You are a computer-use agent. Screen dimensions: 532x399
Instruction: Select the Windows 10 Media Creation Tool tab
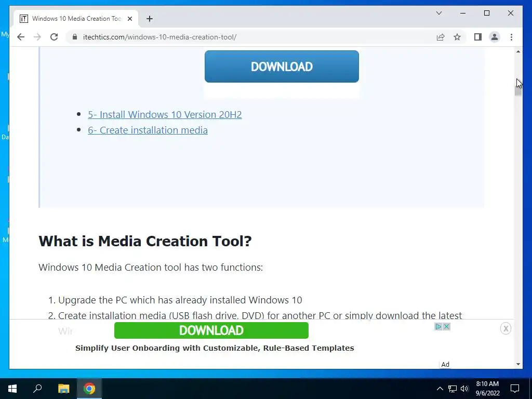[76, 19]
